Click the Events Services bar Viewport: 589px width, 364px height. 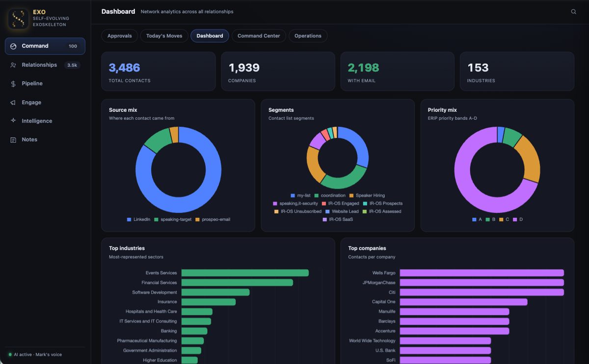click(x=245, y=273)
